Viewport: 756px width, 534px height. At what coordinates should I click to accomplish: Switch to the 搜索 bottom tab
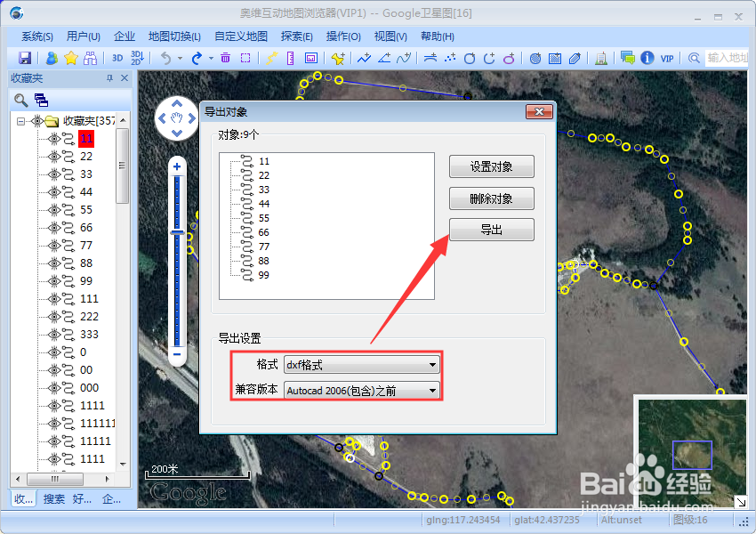54,499
